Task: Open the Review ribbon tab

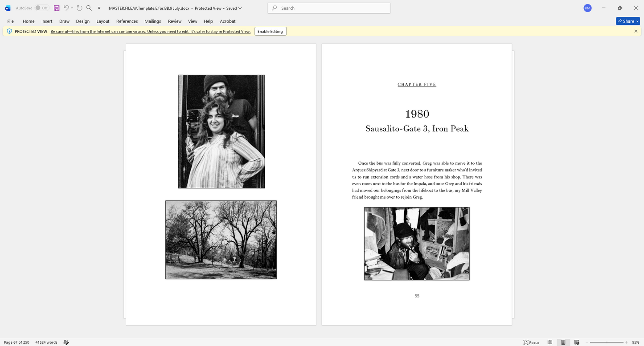Action: pos(175,21)
